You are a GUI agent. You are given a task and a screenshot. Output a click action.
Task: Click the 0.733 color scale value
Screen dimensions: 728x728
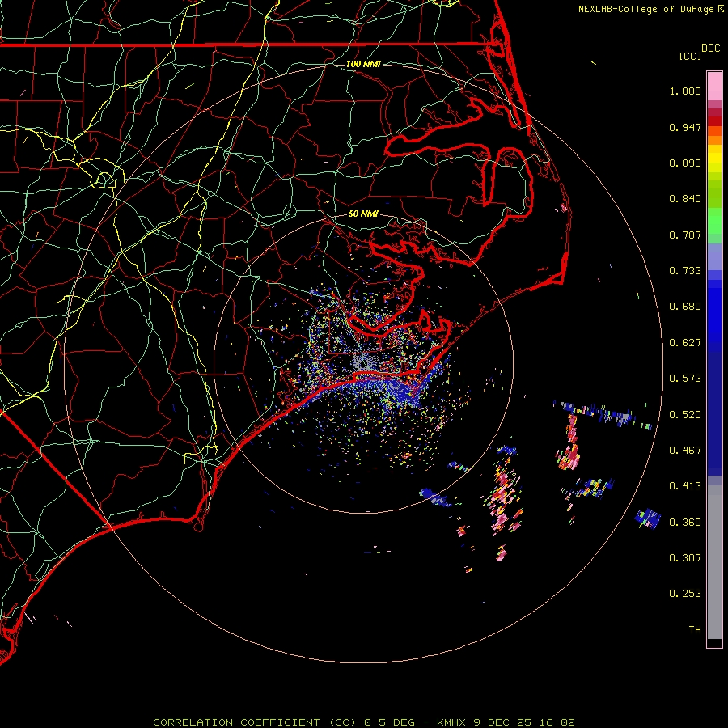click(x=685, y=271)
